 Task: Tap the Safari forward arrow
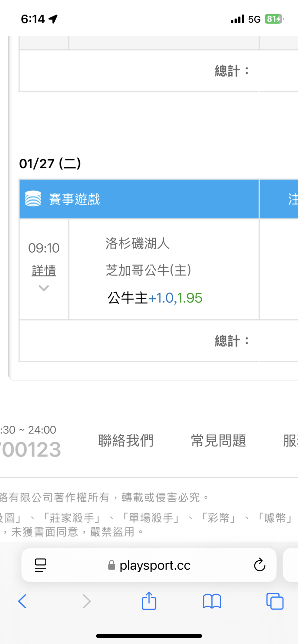point(87,601)
